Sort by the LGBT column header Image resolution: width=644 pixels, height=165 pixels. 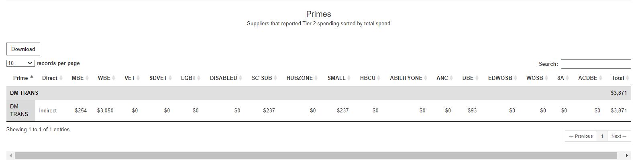point(190,78)
